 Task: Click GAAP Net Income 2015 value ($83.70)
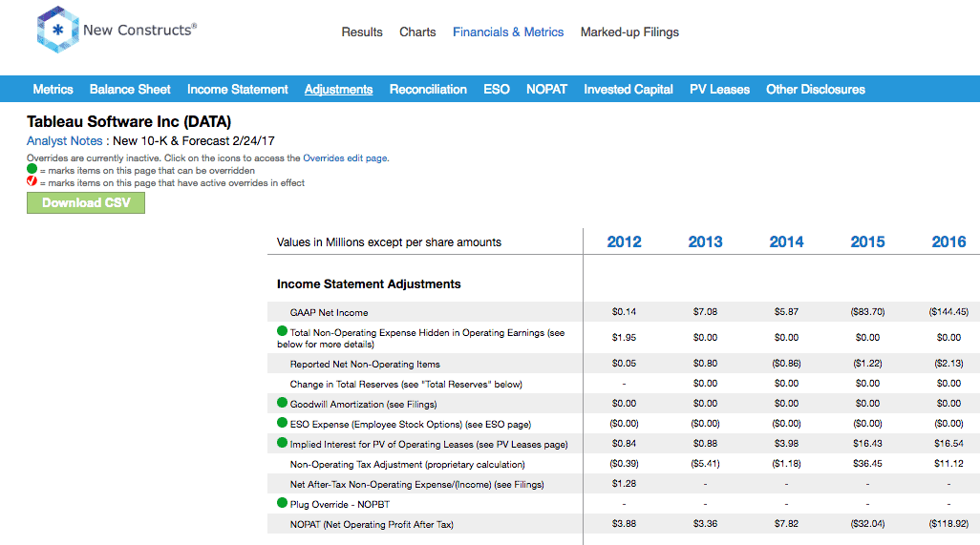pyautogui.click(x=867, y=311)
